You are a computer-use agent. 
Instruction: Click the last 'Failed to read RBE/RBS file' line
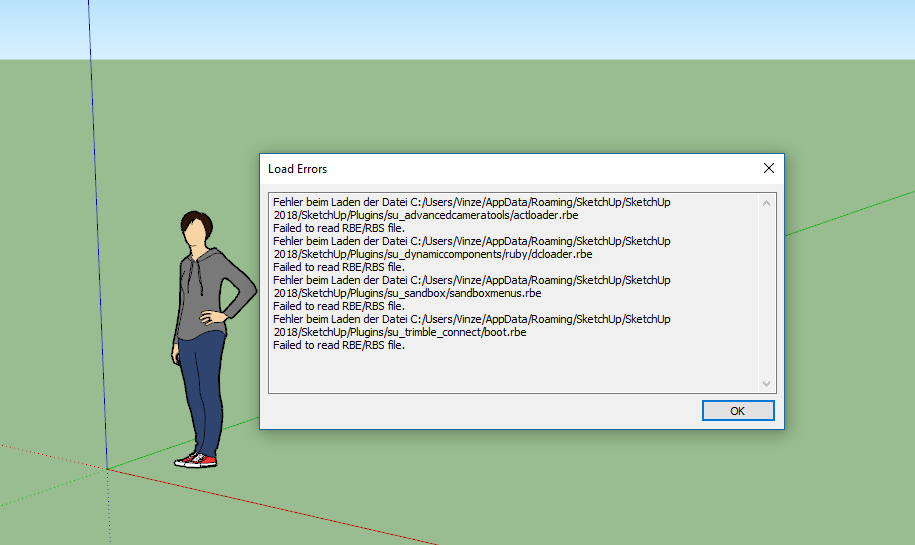[338, 345]
